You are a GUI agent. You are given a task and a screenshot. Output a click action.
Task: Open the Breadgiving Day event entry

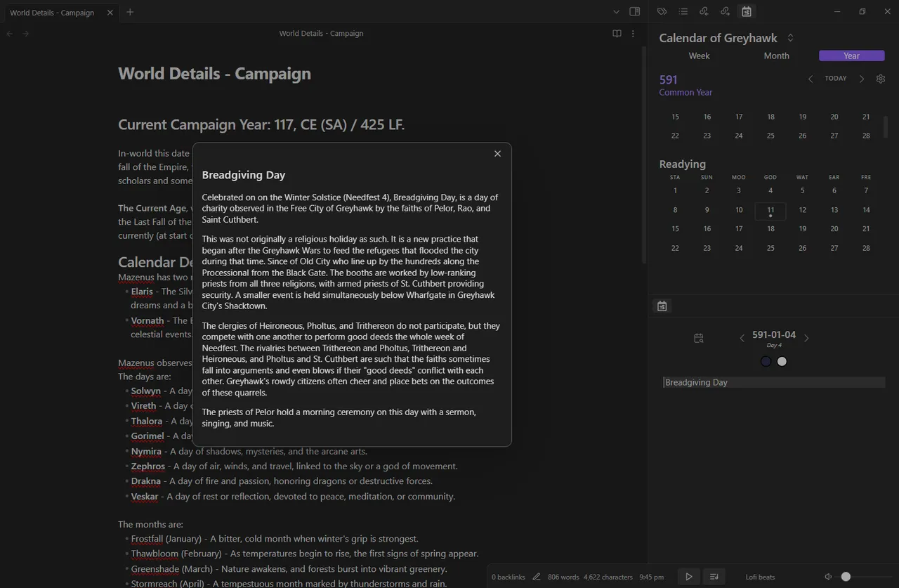(x=774, y=382)
